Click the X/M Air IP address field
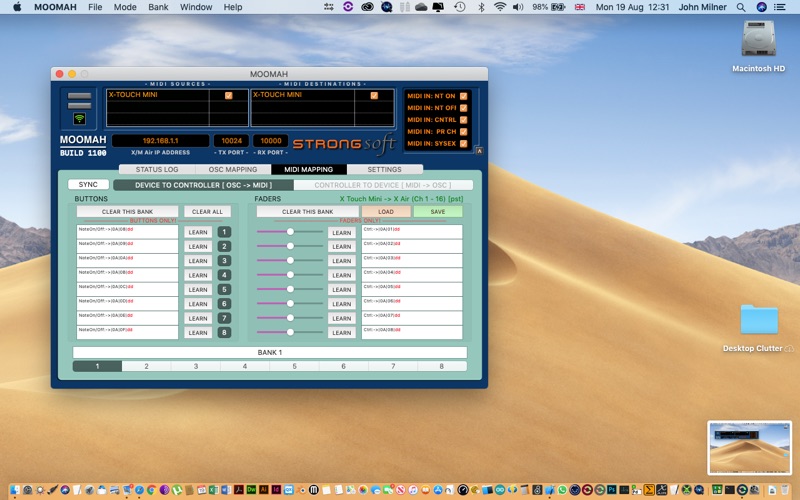The width and height of the screenshot is (800, 500). 160,141
